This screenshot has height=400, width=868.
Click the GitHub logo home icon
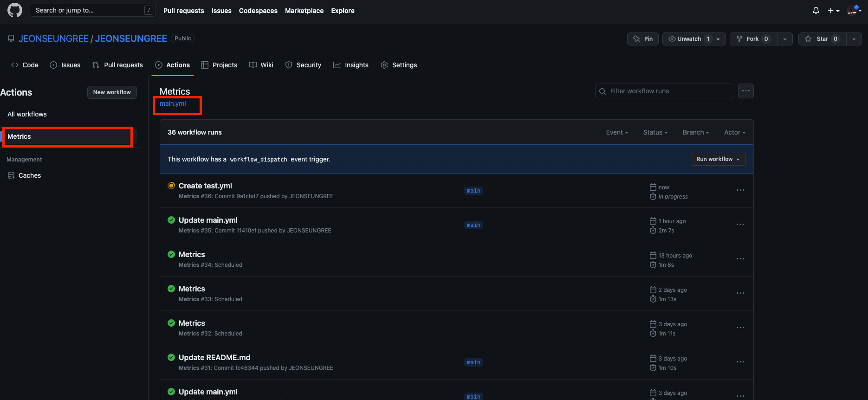[15, 10]
